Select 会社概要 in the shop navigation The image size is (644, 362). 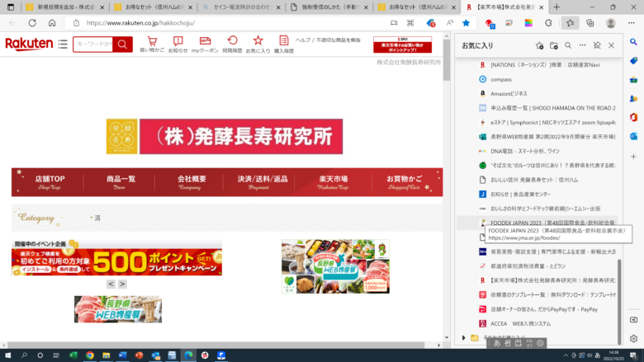(x=192, y=182)
